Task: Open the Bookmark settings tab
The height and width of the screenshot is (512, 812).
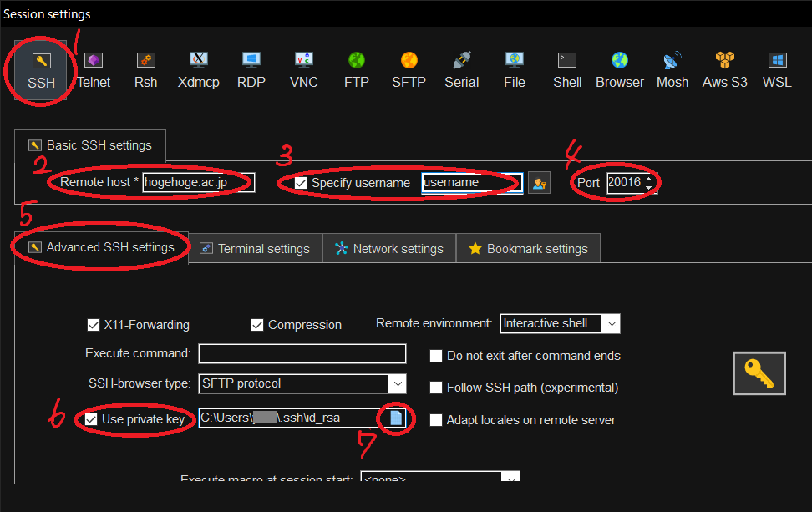Action: (528, 249)
